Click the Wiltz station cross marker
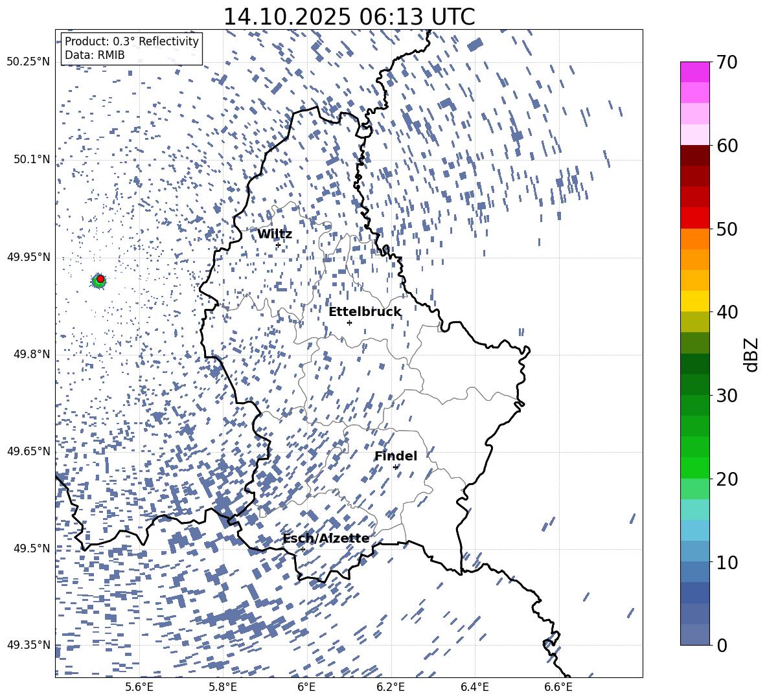 pos(279,245)
